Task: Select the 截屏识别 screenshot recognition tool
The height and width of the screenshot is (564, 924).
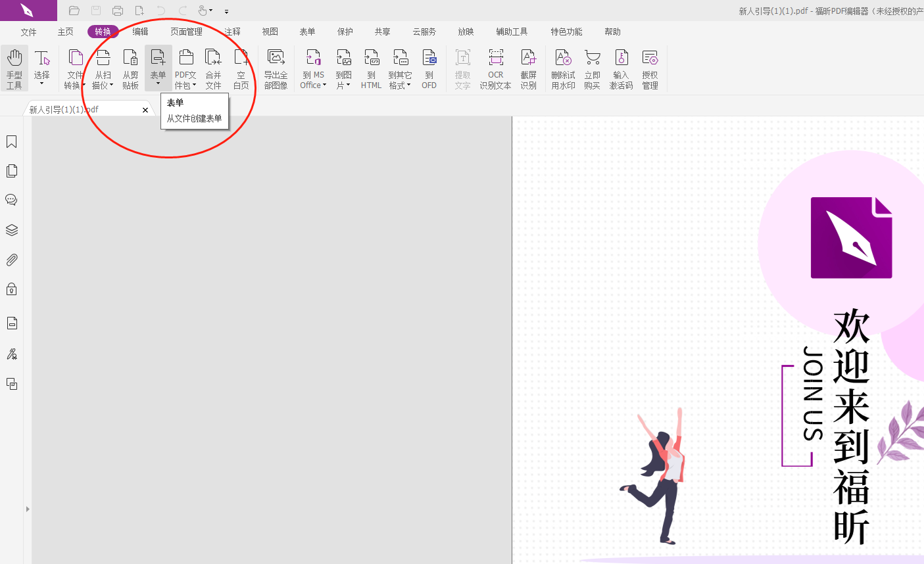Action: click(x=528, y=68)
